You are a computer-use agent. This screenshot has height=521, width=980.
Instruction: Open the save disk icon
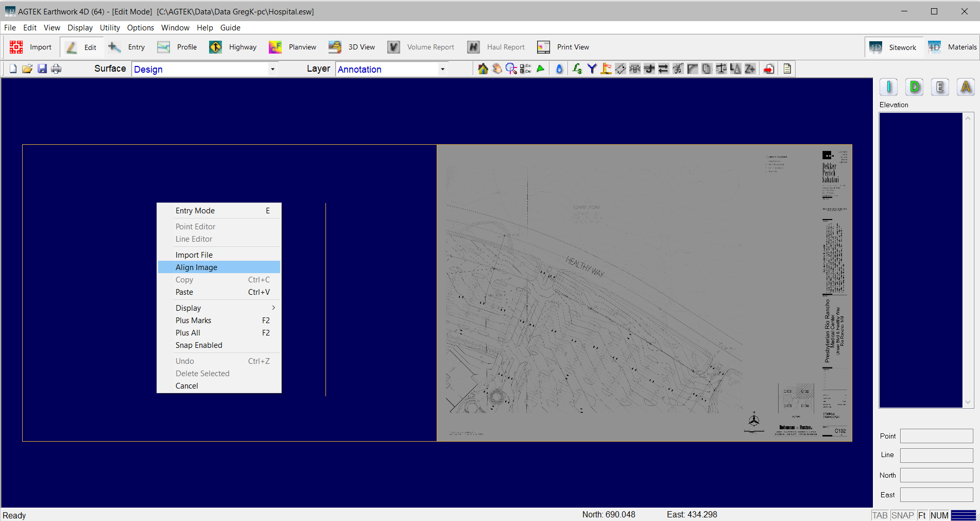[x=42, y=69]
